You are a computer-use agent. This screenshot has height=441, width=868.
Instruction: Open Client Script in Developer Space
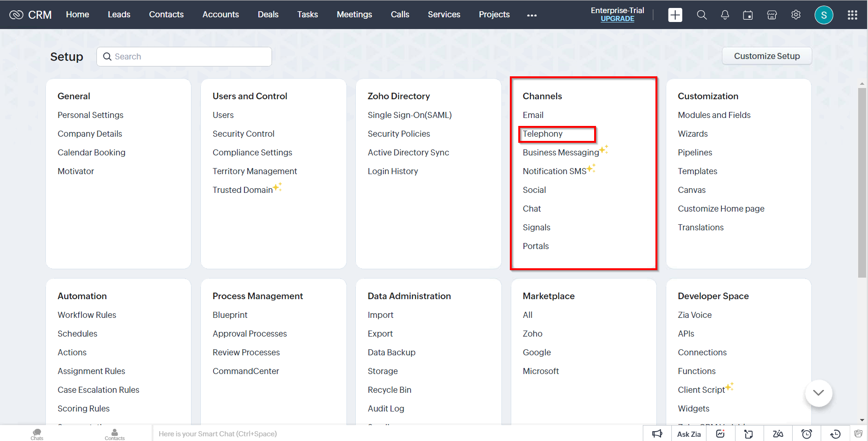tap(701, 390)
